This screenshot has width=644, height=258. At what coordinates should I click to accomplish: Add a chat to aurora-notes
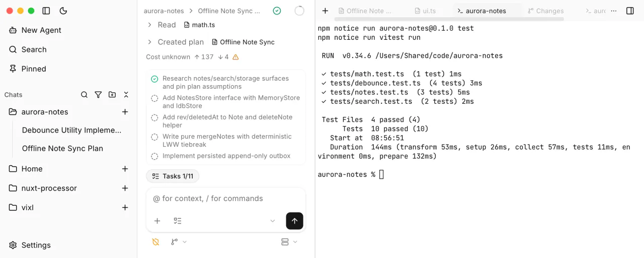[125, 112]
